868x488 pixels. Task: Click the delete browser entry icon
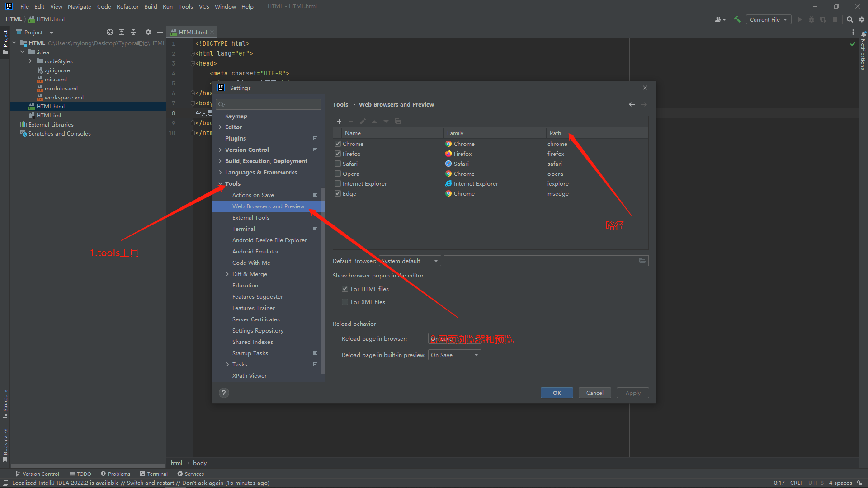click(x=350, y=122)
